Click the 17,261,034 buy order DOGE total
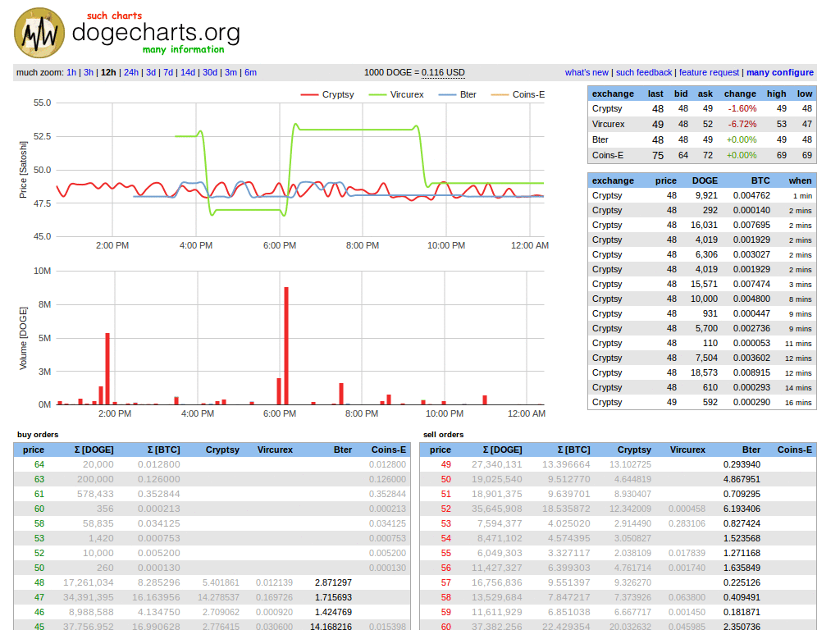This screenshot has height=630, width=840. (89, 583)
